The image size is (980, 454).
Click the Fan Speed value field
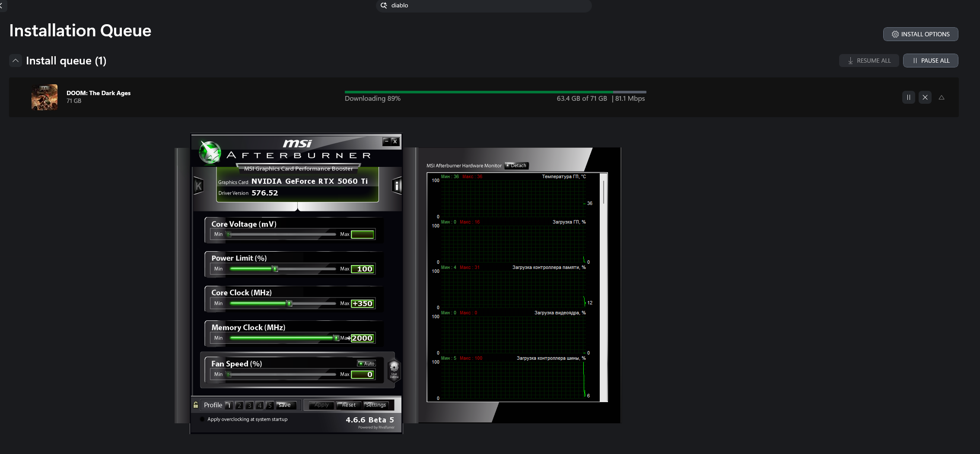(x=363, y=374)
